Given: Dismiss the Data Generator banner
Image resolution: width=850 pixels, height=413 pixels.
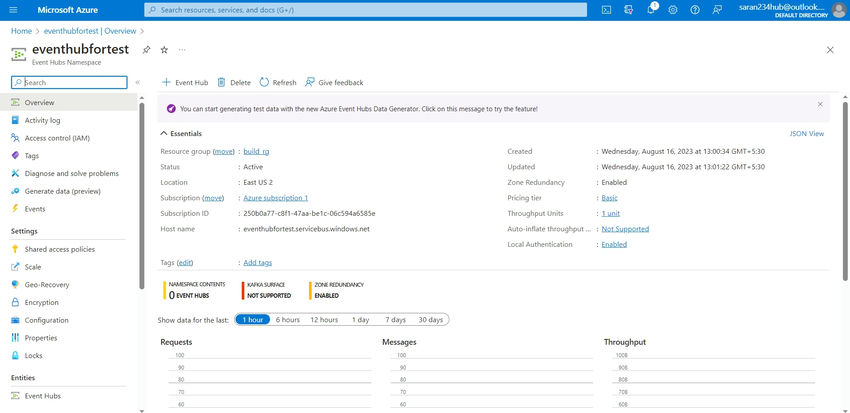Looking at the screenshot, I should [x=820, y=104].
